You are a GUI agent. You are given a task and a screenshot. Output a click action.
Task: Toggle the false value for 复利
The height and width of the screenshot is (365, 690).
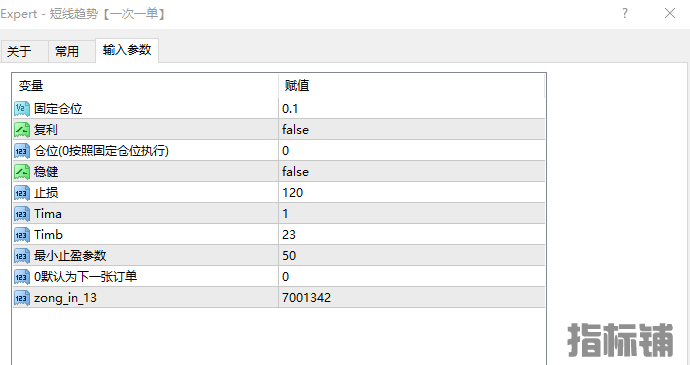point(411,130)
